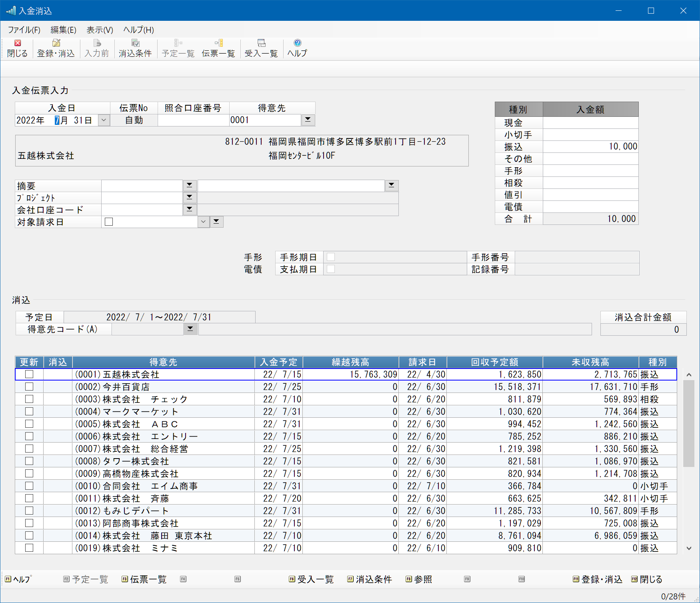This screenshot has width=700, height=603.
Task: Open the ファイル(F) menu
Action: tap(24, 30)
